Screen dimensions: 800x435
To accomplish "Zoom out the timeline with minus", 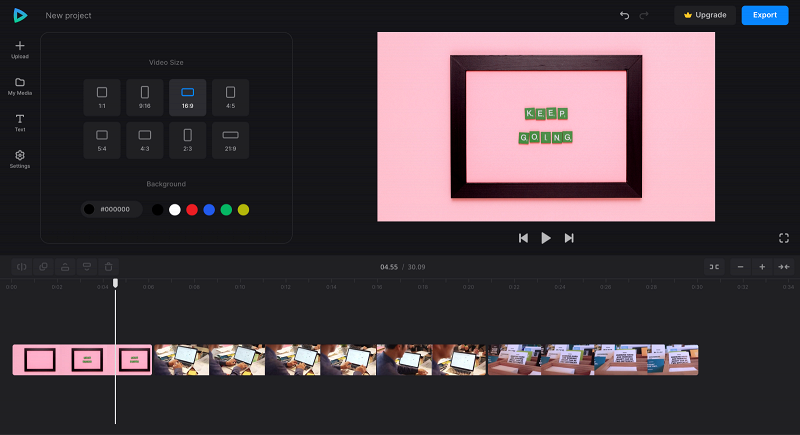I will (740, 267).
